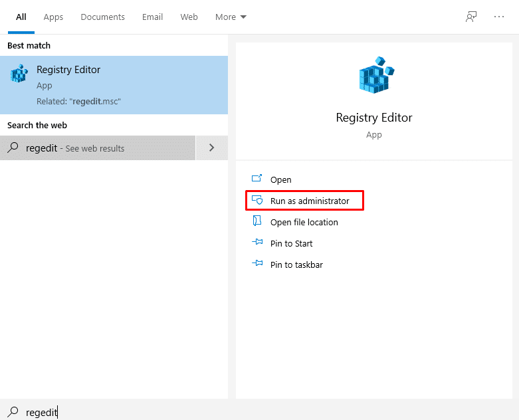The width and height of the screenshot is (519, 420).
Task: Click the large Registry Editor cube icon
Action: point(374,74)
